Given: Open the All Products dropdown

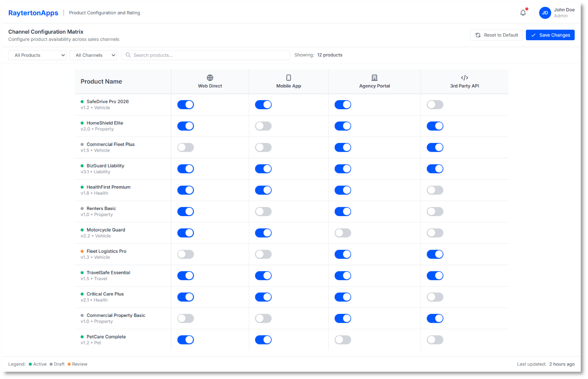Looking at the screenshot, I should click(37, 55).
